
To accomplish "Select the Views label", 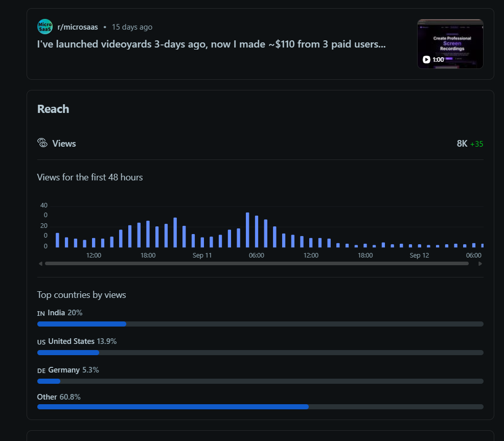I will pyautogui.click(x=64, y=144).
